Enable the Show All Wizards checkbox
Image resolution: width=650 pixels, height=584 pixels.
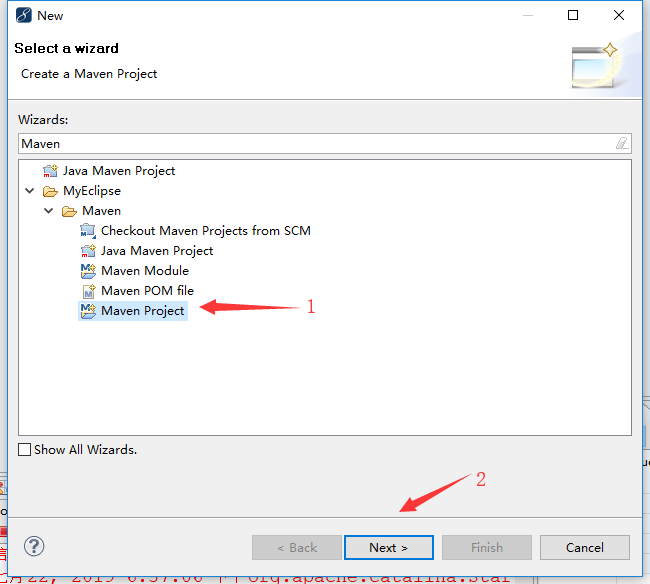(24, 449)
